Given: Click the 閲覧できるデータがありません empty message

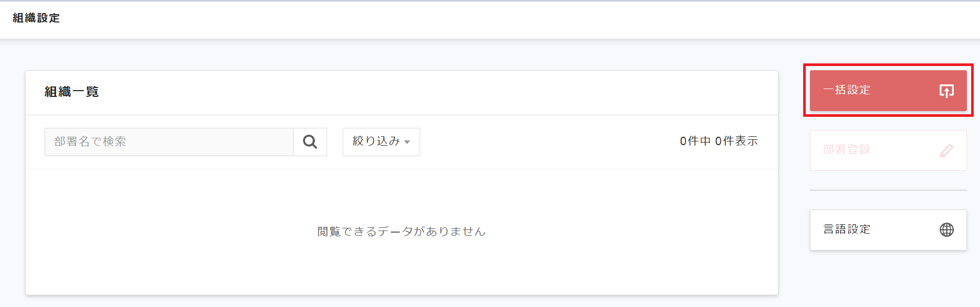Looking at the screenshot, I should point(401,232).
